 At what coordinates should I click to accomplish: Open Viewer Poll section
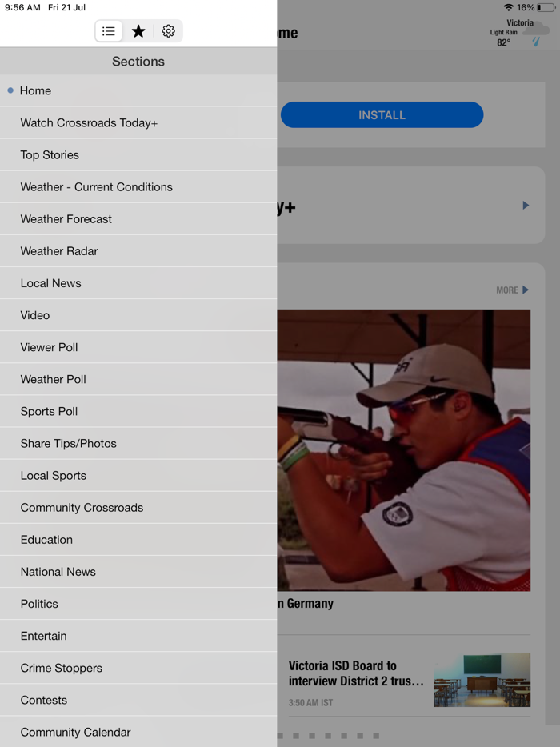coord(138,347)
